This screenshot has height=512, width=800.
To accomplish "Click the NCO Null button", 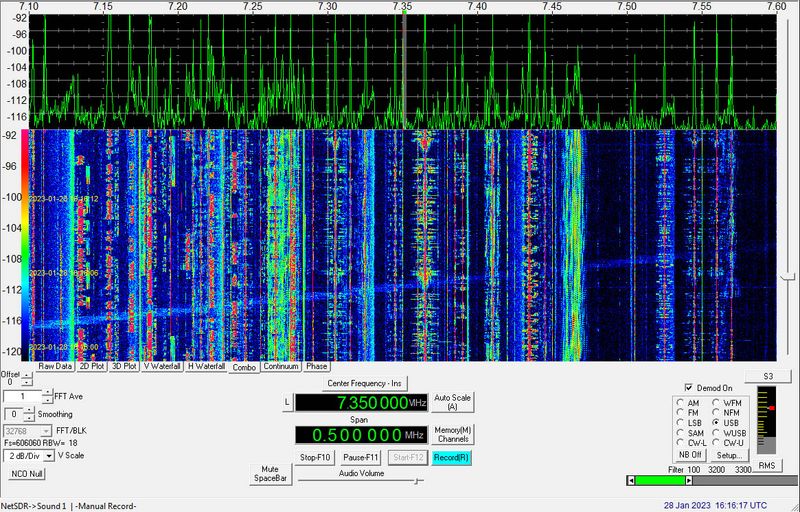I will pos(27,474).
